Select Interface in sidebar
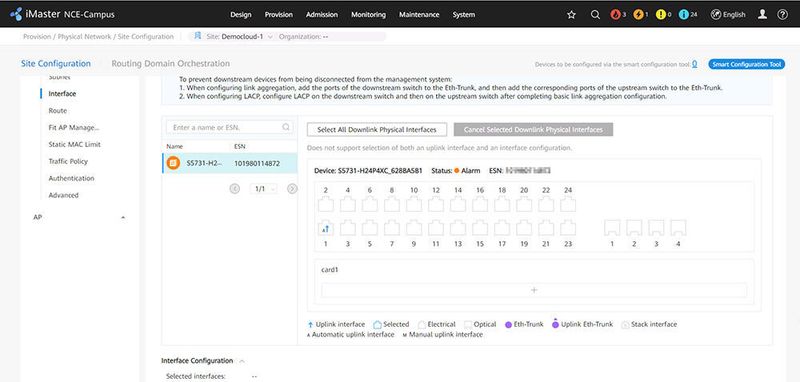The width and height of the screenshot is (800, 382). click(62, 94)
